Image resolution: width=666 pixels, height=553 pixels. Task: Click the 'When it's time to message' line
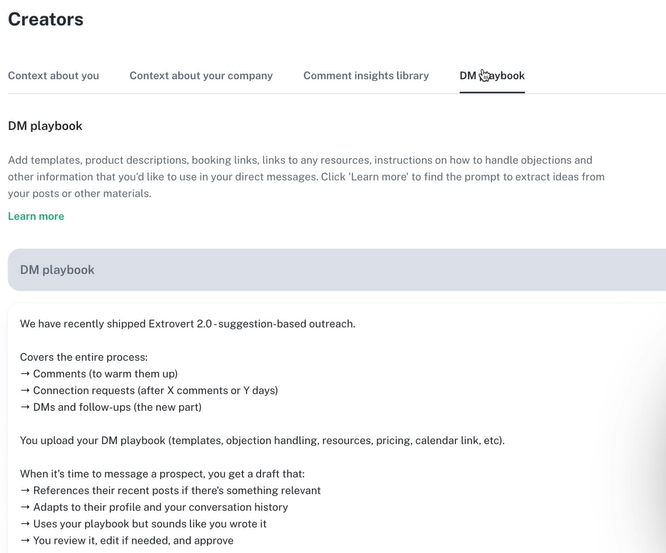[162, 474]
